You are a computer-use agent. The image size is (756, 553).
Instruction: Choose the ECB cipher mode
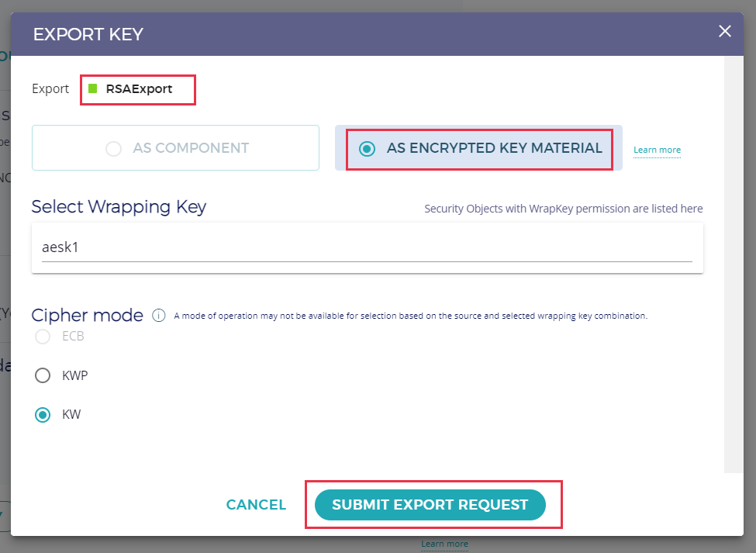[x=43, y=337]
